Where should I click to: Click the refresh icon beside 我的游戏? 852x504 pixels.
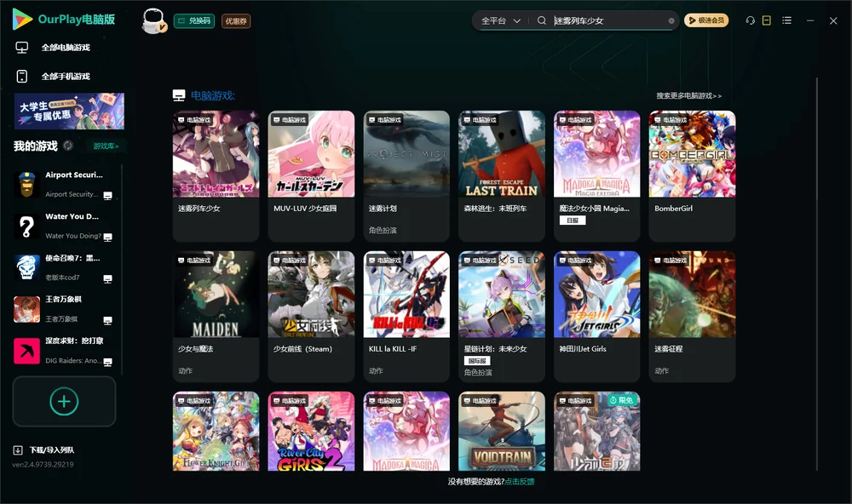tap(68, 146)
